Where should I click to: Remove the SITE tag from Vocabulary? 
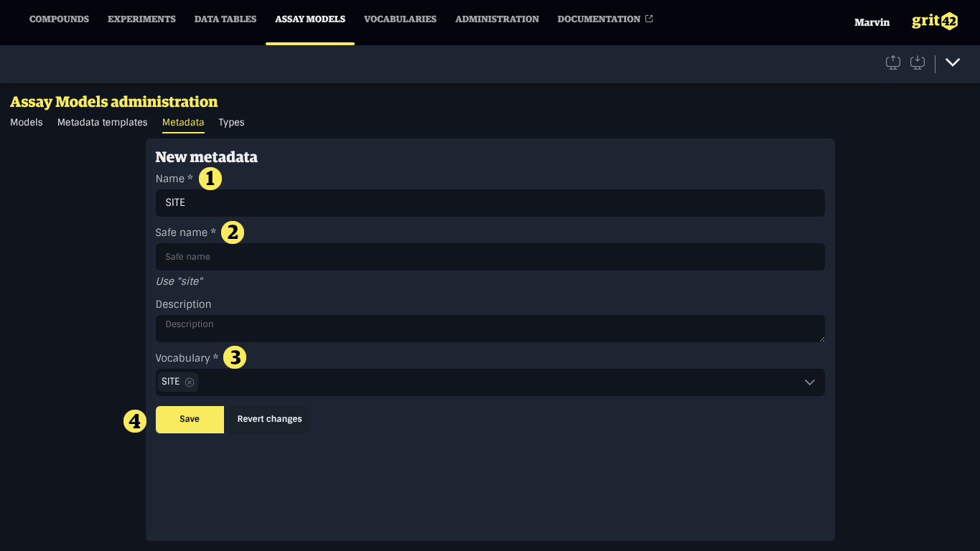pos(190,382)
